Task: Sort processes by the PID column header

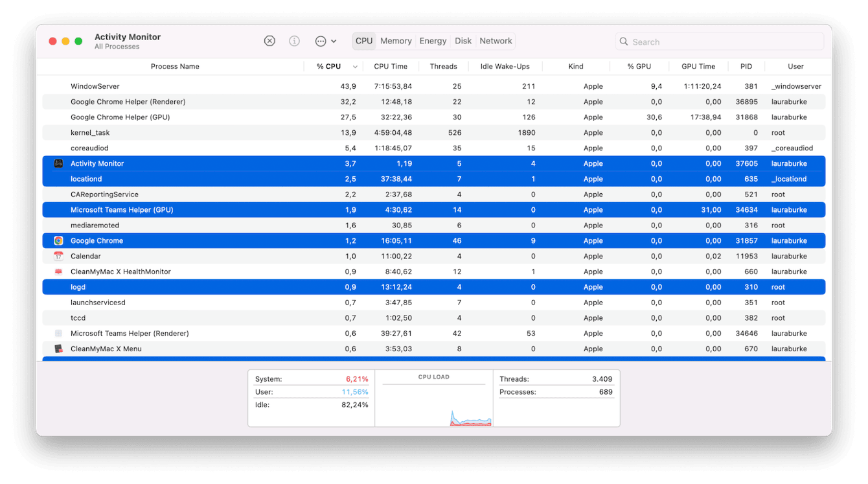Action: point(746,66)
